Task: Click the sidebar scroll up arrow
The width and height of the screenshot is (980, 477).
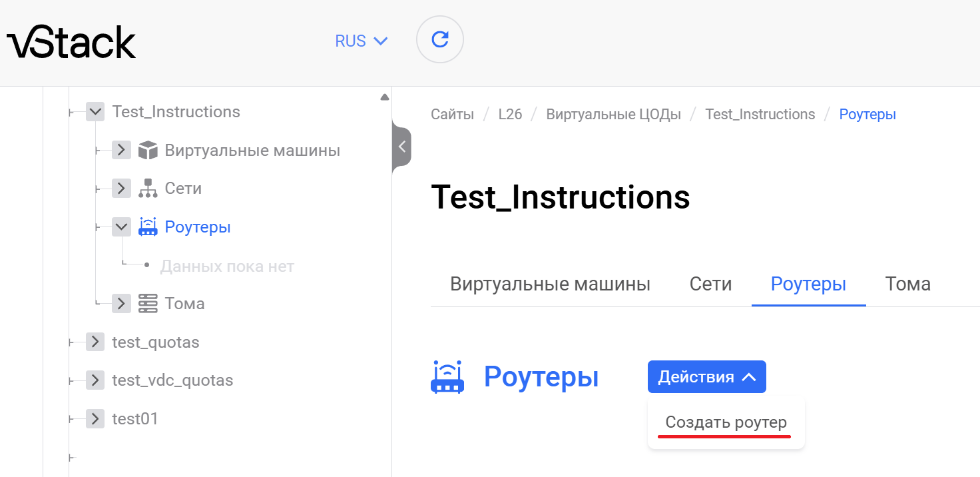Action: [384, 97]
